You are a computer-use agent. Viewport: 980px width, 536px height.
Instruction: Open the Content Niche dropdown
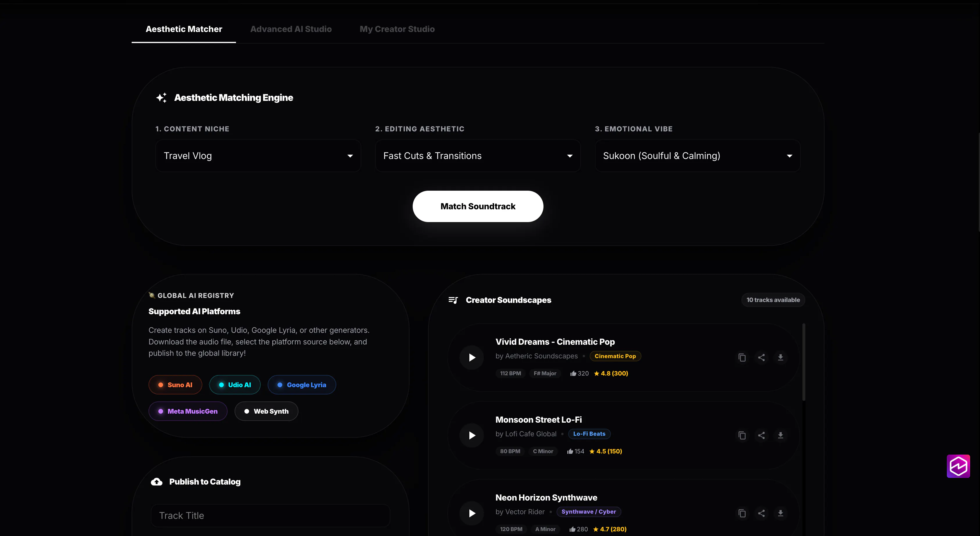[258, 156]
